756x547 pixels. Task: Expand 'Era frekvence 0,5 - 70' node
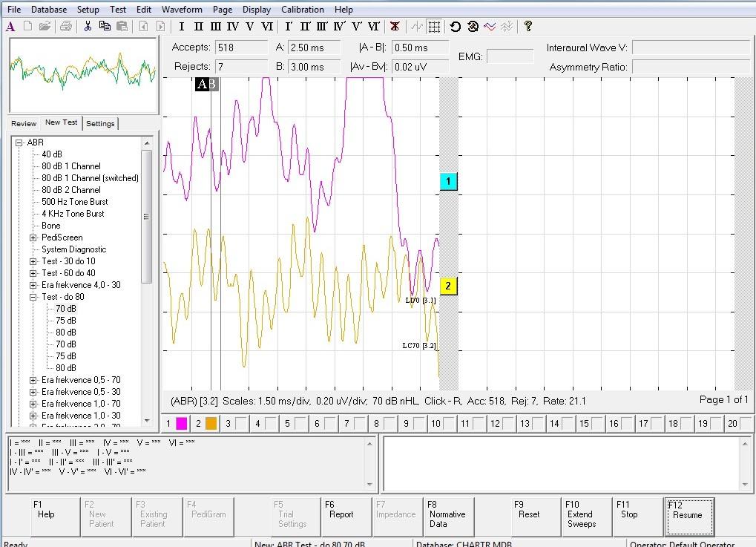pyautogui.click(x=33, y=380)
